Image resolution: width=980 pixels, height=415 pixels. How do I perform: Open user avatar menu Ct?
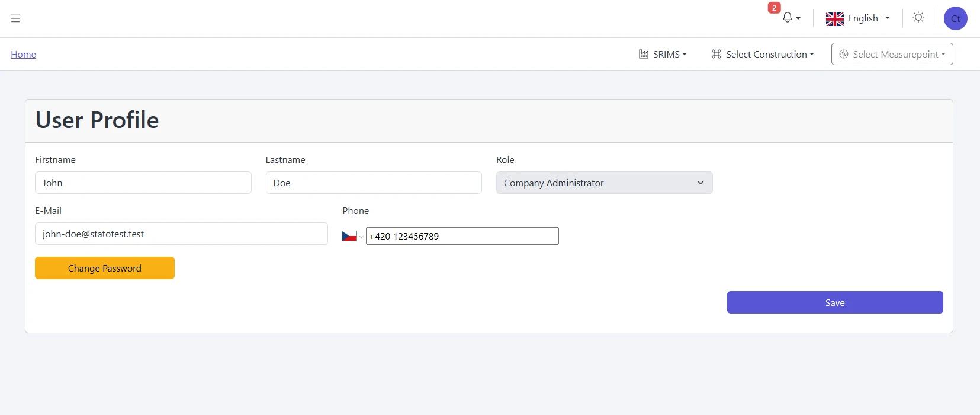955,18
